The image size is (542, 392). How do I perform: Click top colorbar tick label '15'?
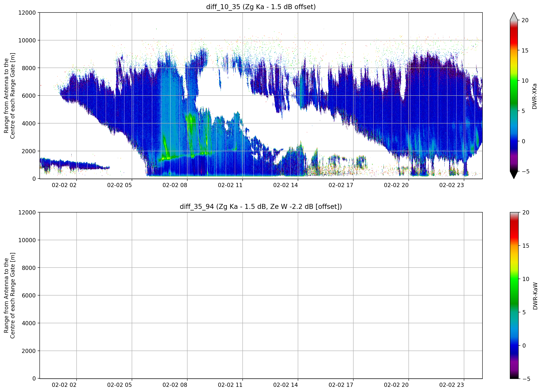click(525, 51)
